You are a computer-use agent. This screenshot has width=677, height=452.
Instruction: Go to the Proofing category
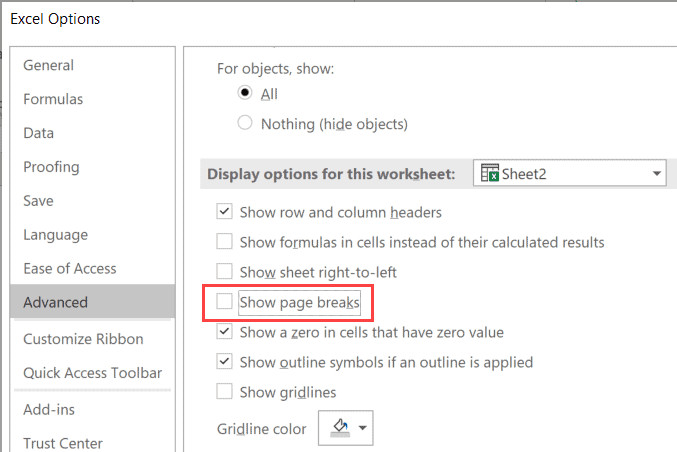pos(51,167)
